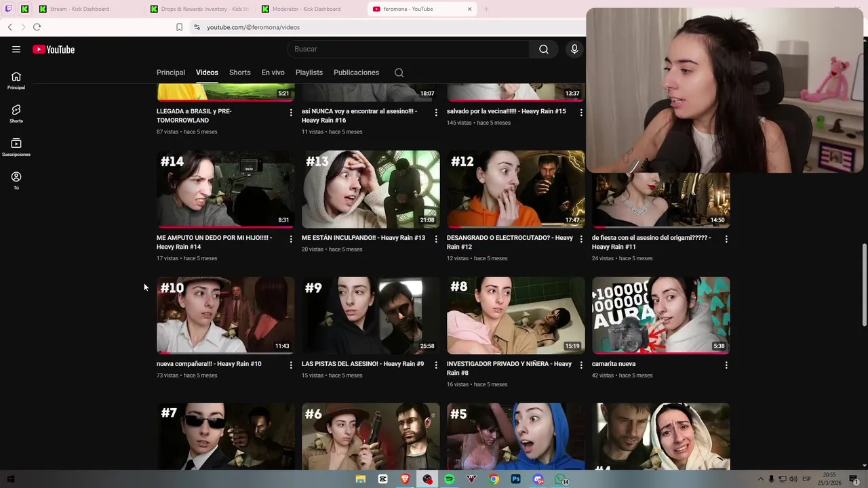Open the Windows Start menu

(11, 479)
